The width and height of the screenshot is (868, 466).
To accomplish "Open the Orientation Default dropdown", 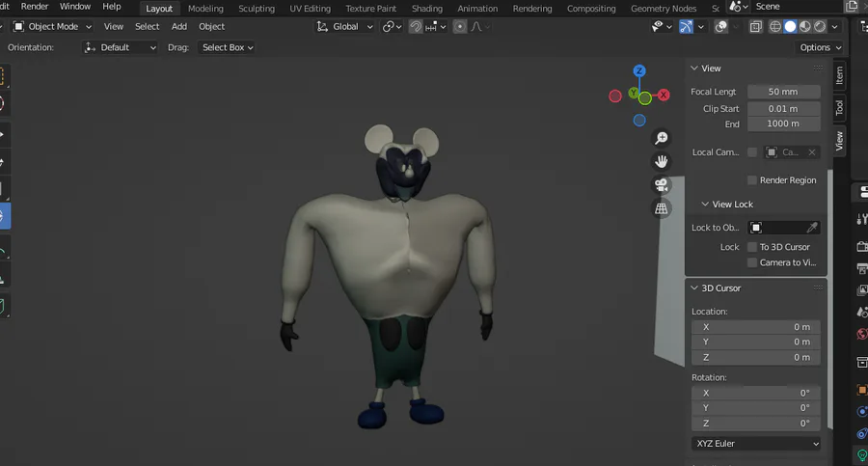I will pyautogui.click(x=120, y=47).
